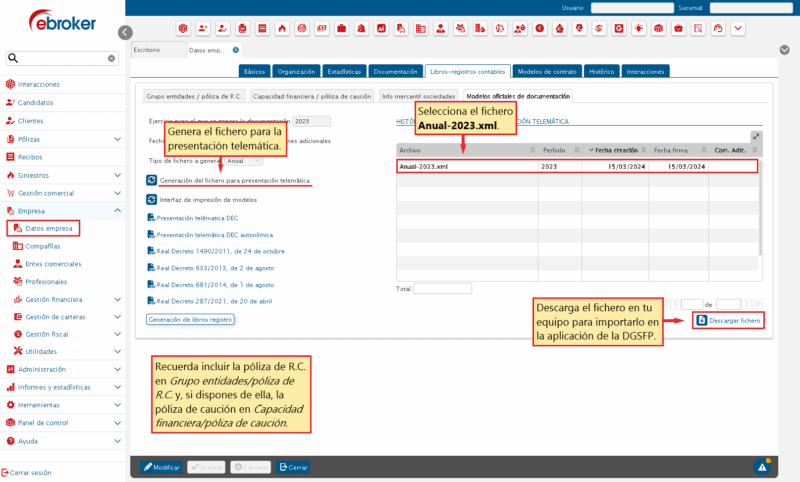Expand Gestión financiera submenu
800x482 pixels.
click(118, 299)
